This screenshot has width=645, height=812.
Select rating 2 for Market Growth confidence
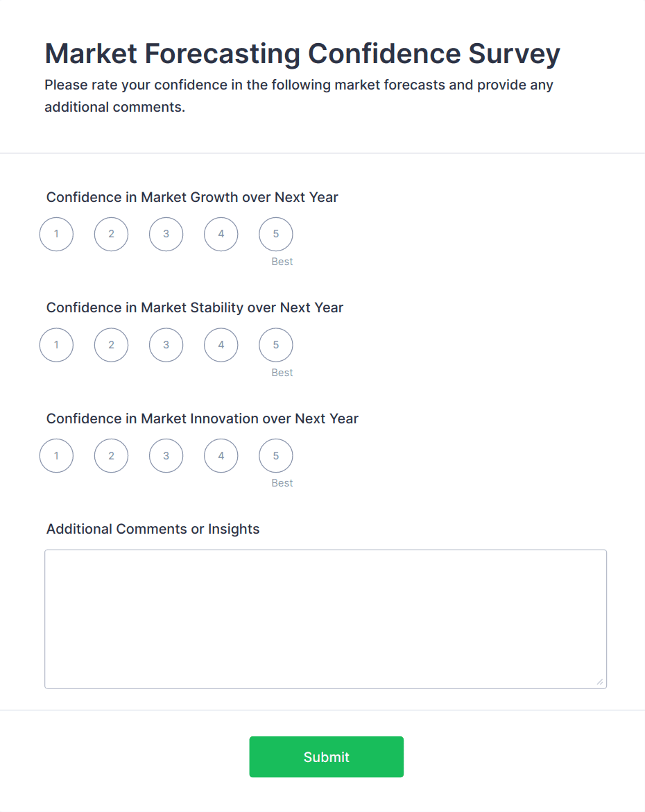(111, 234)
